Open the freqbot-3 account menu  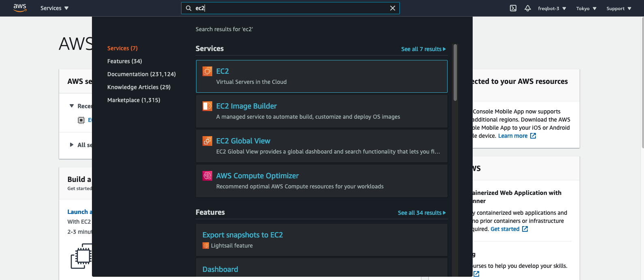click(552, 9)
